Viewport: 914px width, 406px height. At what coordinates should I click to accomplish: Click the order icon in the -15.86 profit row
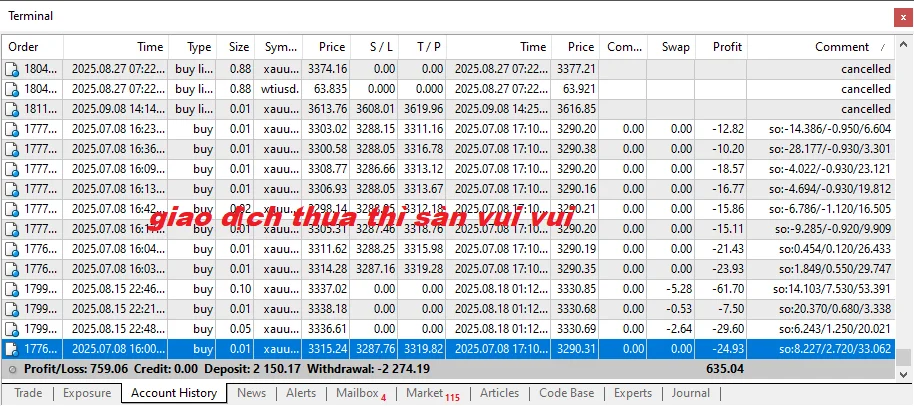(12, 210)
